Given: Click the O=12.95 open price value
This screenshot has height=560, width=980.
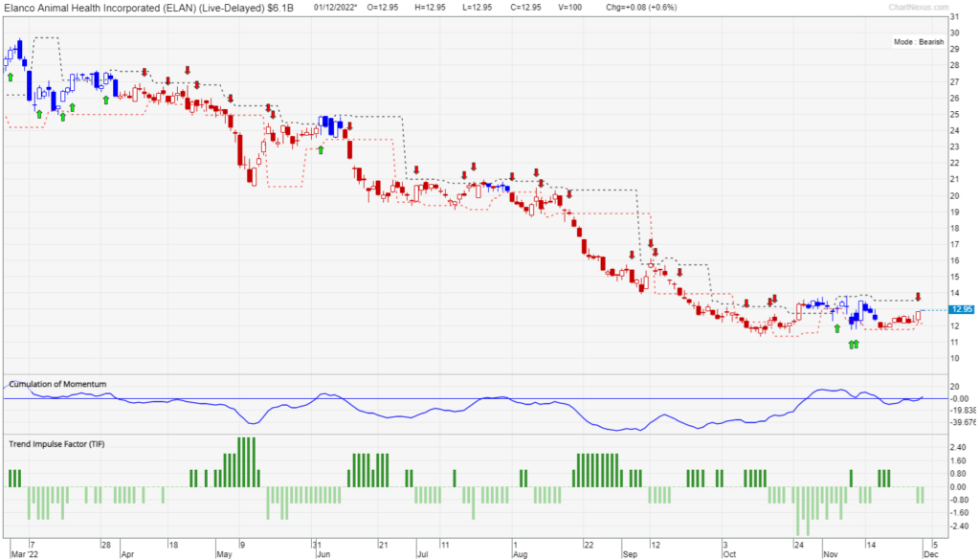Looking at the screenshot, I should click(382, 8).
